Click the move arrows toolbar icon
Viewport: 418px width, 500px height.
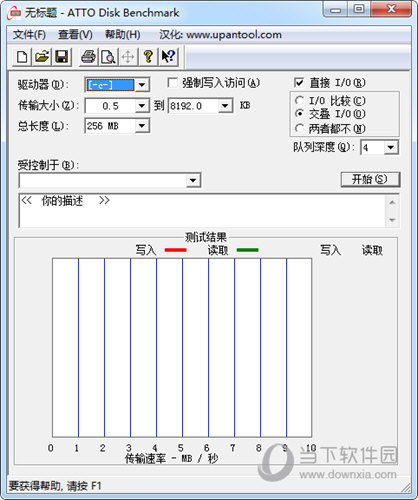click(x=128, y=57)
